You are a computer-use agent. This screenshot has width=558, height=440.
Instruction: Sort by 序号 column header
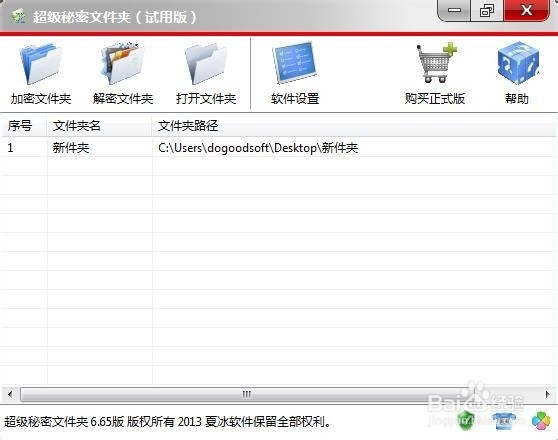pyautogui.click(x=24, y=126)
